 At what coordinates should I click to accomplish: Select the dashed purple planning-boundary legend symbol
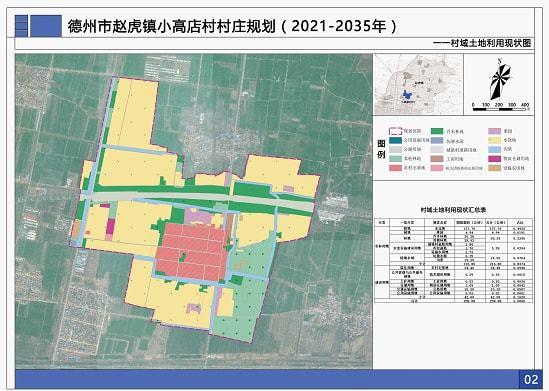(395, 131)
